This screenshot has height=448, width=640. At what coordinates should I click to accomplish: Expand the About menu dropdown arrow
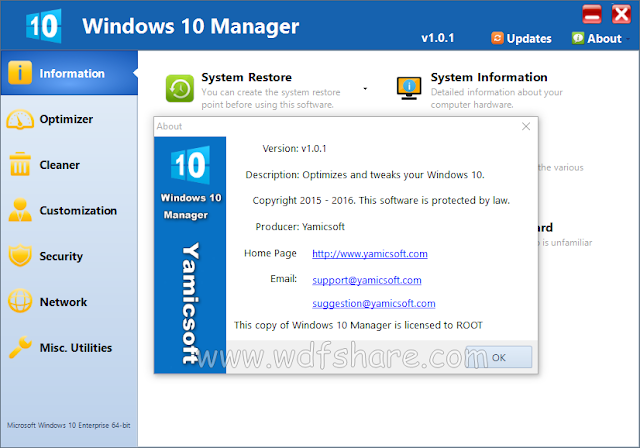[628, 39]
